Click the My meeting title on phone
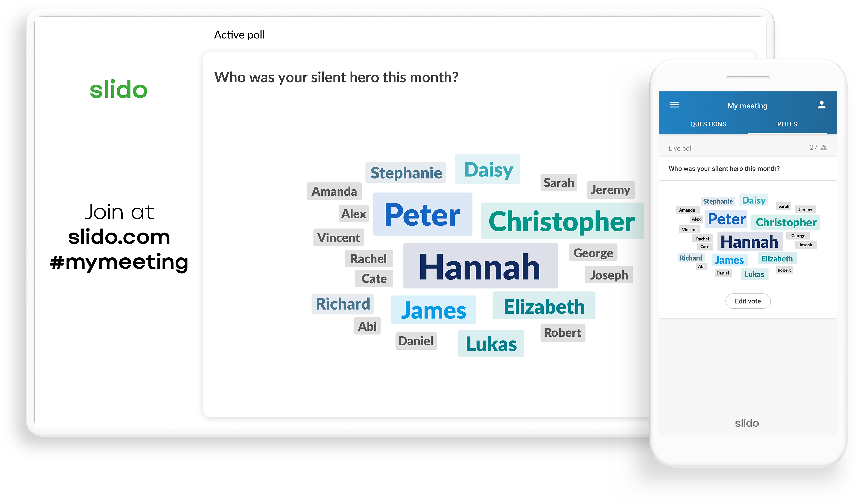This screenshot has width=859, height=504. coord(747,106)
